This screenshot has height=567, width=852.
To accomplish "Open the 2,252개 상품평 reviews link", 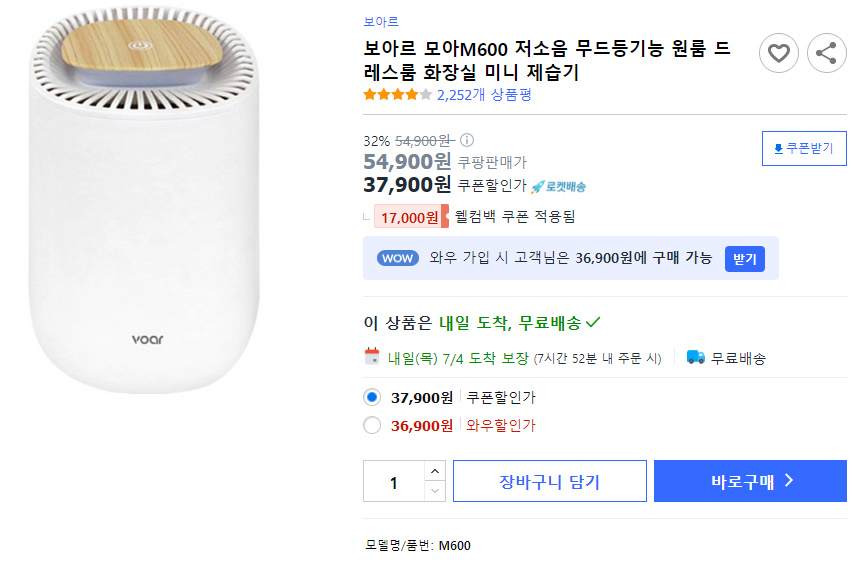I will (484, 95).
